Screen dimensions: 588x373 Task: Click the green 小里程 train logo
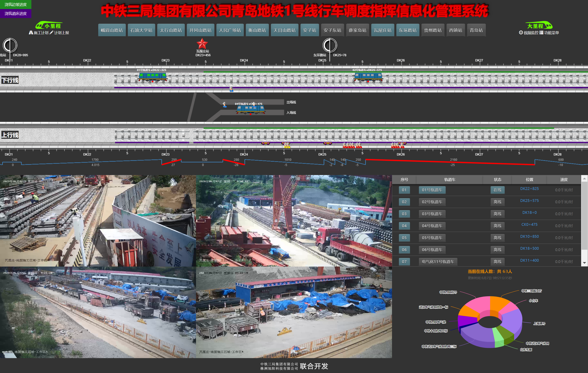pos(49,25)
